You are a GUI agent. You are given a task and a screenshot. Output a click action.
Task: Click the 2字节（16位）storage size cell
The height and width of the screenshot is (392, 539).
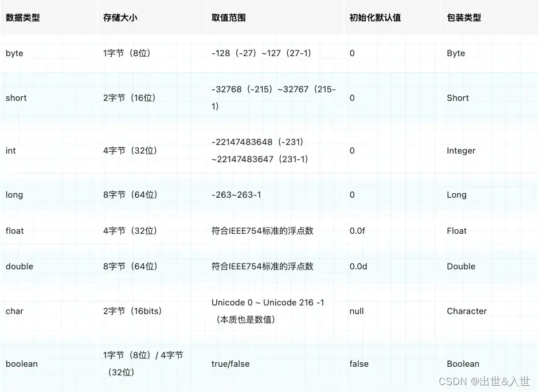tap(130, 98)
